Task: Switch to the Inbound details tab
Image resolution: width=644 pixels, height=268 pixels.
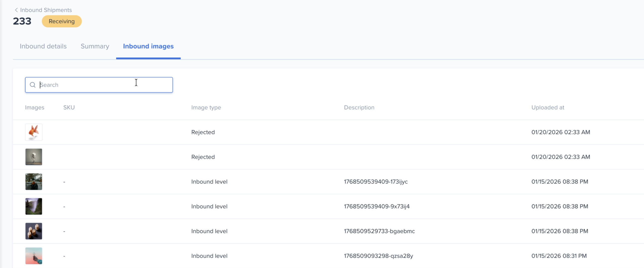Action: tap(43, 46)
